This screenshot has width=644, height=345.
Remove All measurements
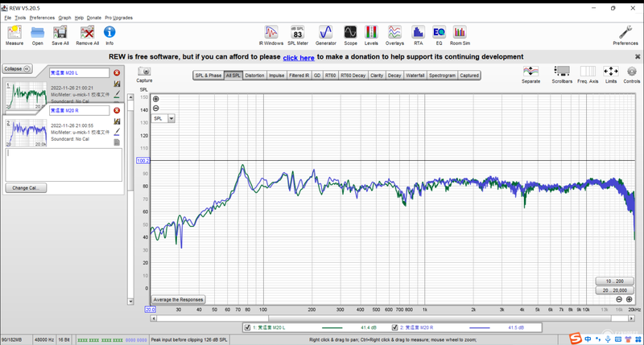click(87, 35)
